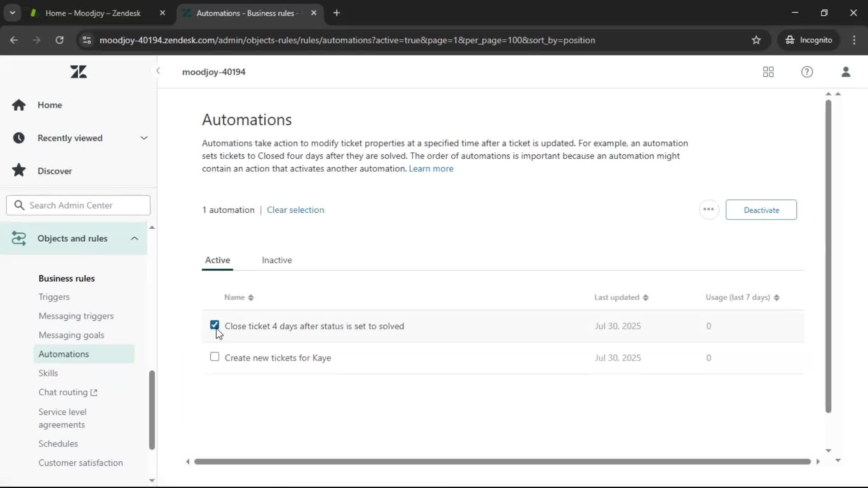Open Create new tickets for Kaye automation

pyautogui.click(x=278, y=358)
